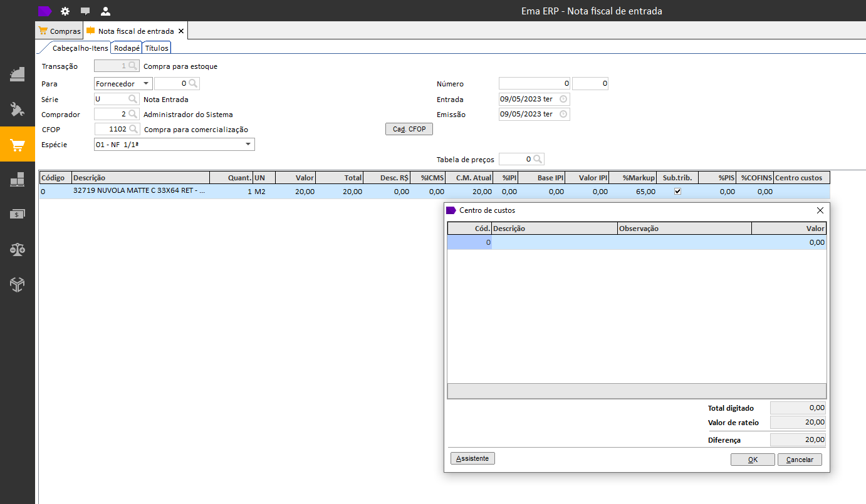Image resolution: width=866 pixels, height=504 pixels.
Task: Click the Assistente button
Action: click(473, 458)
